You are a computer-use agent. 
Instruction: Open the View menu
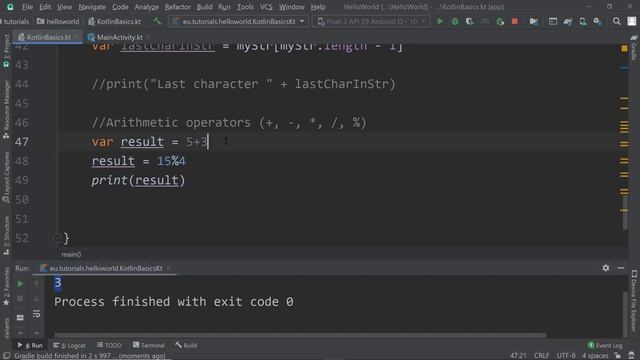(x=64, y=7)
